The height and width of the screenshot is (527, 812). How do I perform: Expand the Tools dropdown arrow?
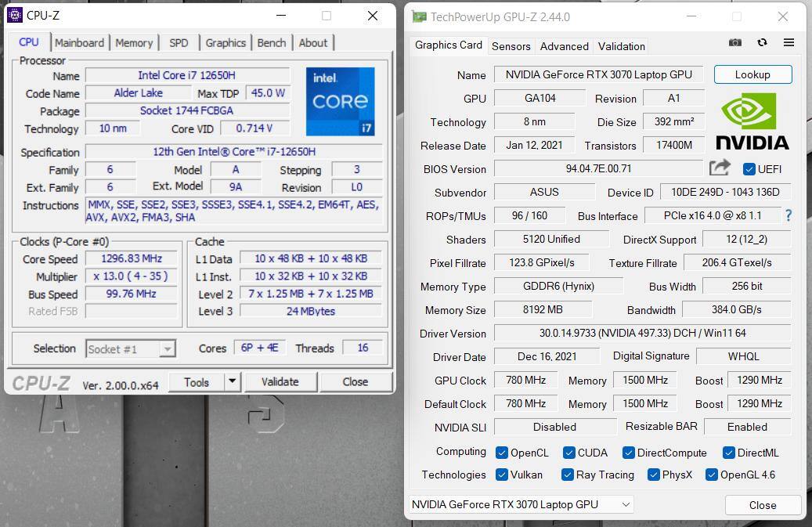coord(232,382)
